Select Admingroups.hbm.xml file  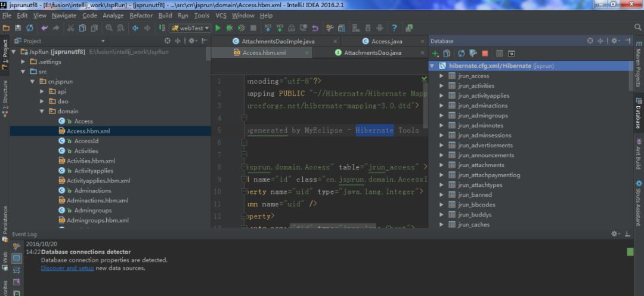98,220
